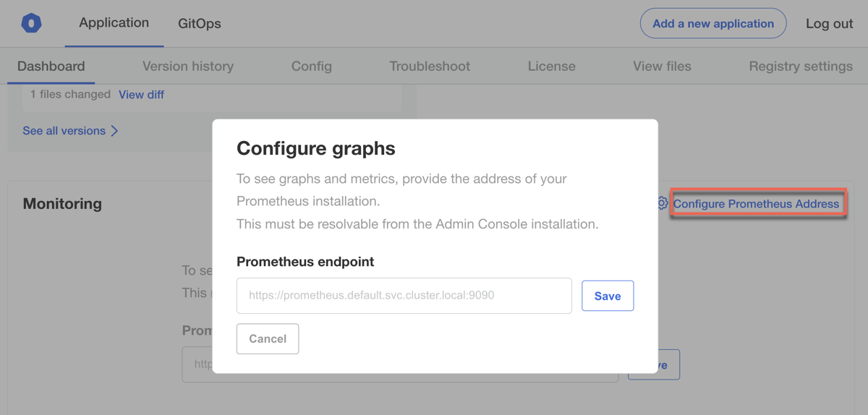Click Log out in the header
This screenshot has width=868, height=415.
click(x=829, y=24)
